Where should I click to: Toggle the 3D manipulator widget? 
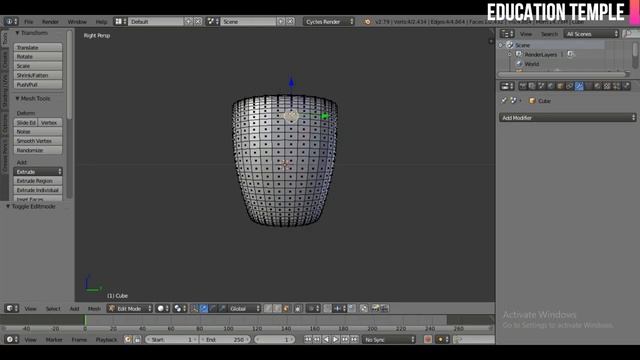coord(194,308)
